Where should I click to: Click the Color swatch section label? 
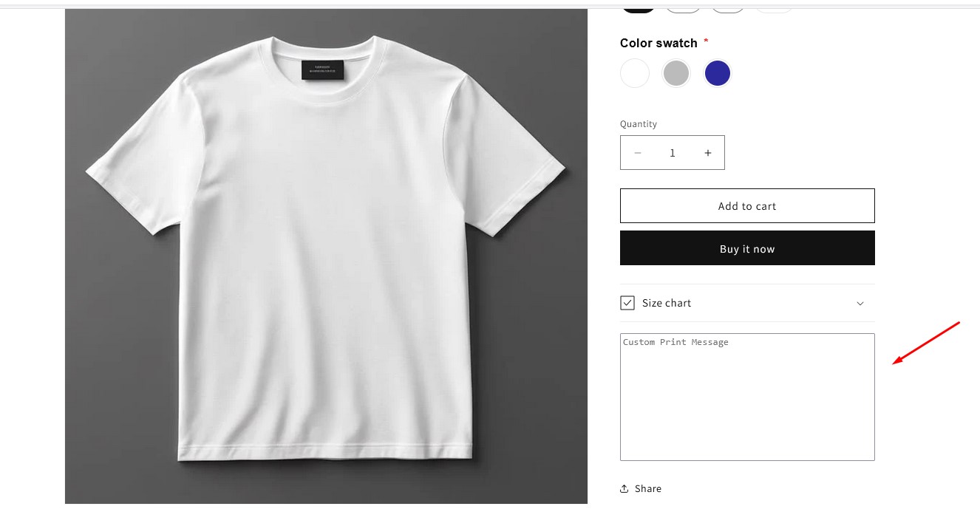[x=659, y=43]
